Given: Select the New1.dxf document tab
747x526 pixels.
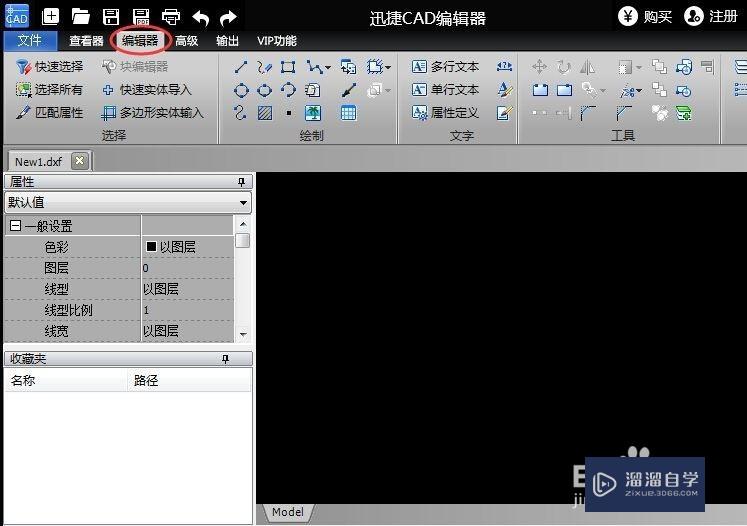Looking at the screenshot, I should tap(38, 162).
